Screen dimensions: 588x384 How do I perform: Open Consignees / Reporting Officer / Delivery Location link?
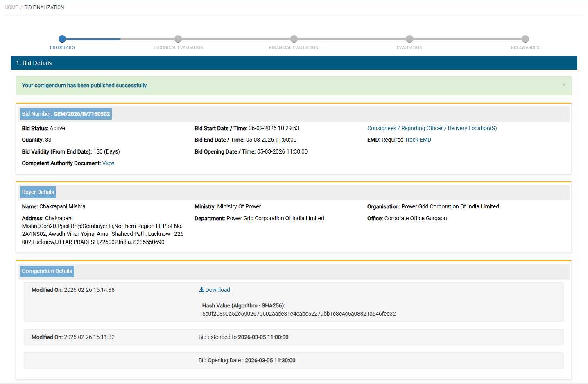(x=432, y=128)
